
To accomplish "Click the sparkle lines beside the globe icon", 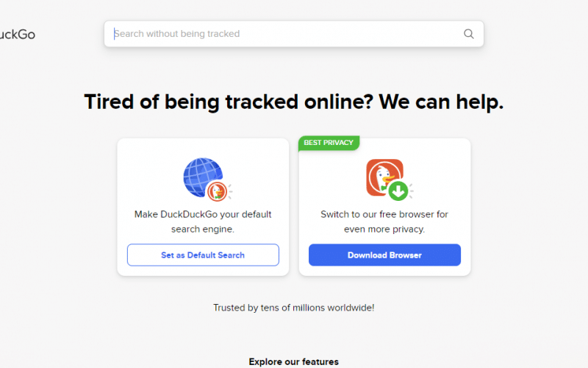I will click(230, 191).
